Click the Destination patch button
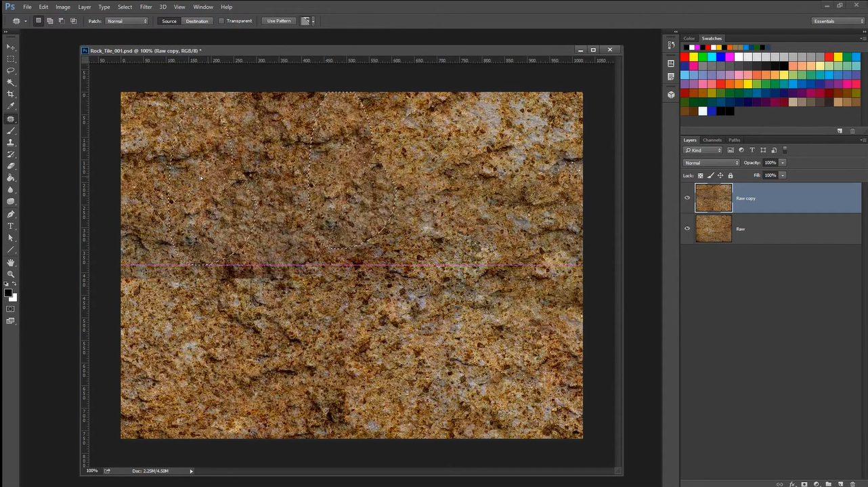This screenshot has width=868, height=487. point(197,21)
